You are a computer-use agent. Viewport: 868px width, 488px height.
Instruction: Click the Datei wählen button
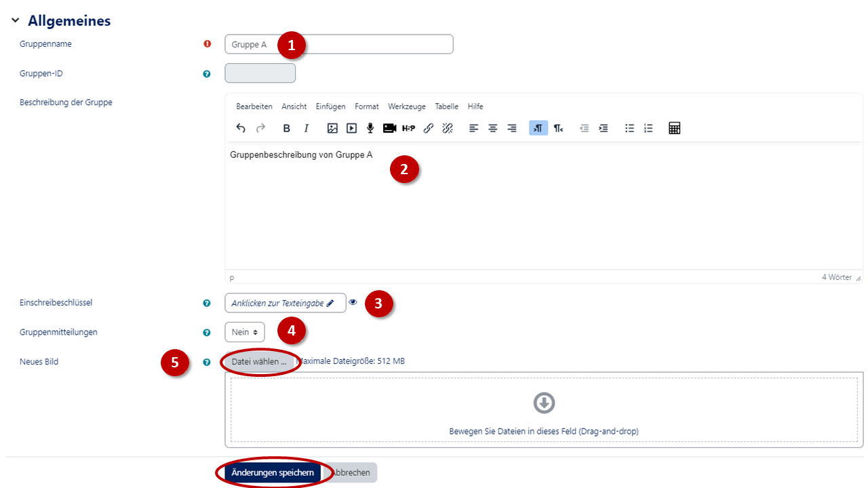[259, 362]
